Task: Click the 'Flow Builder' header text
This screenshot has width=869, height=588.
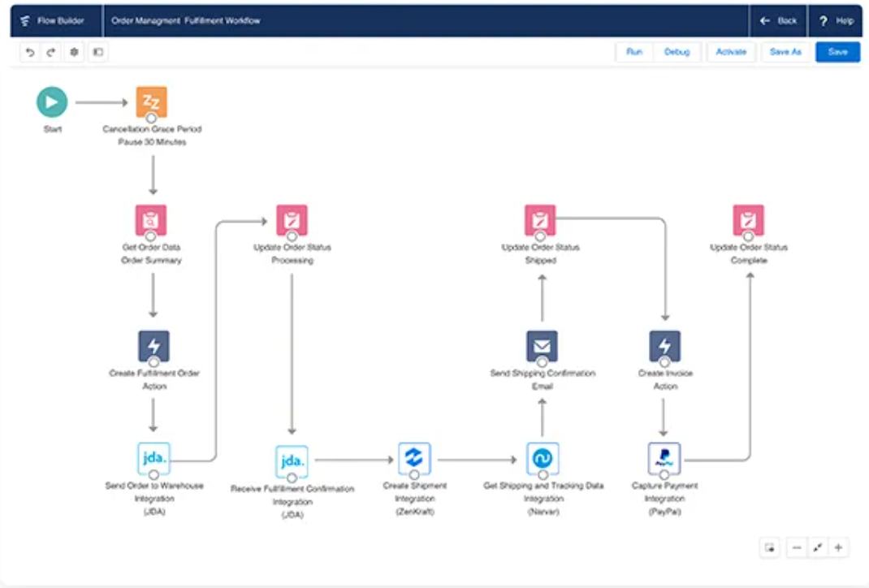Action: pyautogui.click(x=60, y=20)
